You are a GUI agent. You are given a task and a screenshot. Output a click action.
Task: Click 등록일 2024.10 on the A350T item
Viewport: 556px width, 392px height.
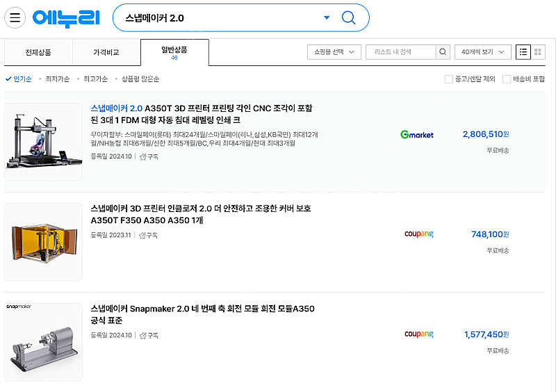tap(111, 156)
